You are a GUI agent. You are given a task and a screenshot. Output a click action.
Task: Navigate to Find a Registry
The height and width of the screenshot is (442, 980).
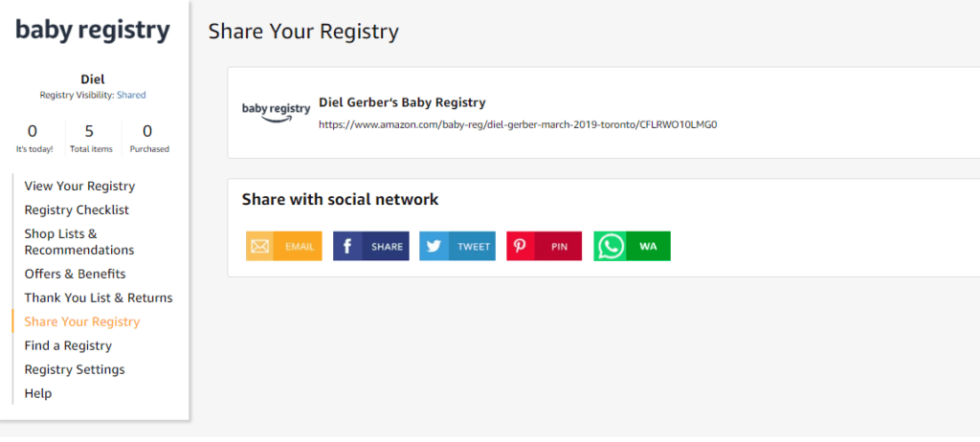click(x=68, y=346)
